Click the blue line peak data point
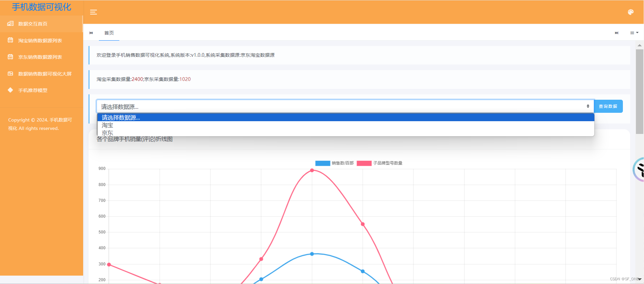 click(312, 254)
